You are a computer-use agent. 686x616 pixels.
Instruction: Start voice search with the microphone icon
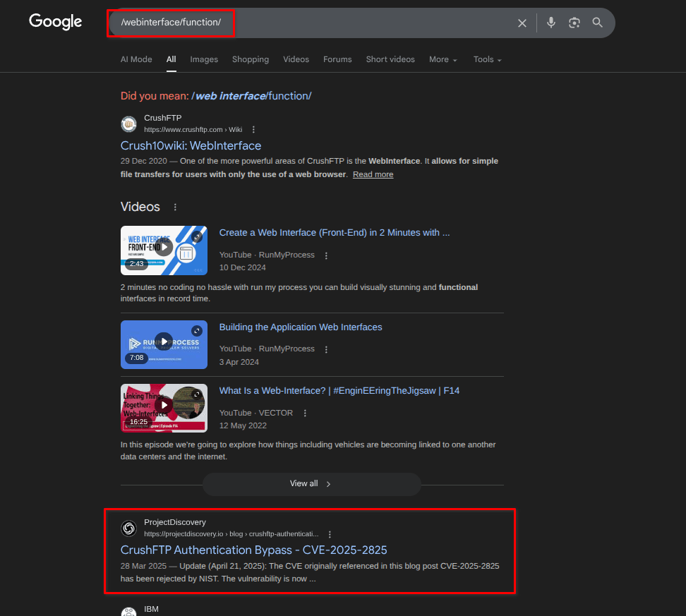[551, 23]
